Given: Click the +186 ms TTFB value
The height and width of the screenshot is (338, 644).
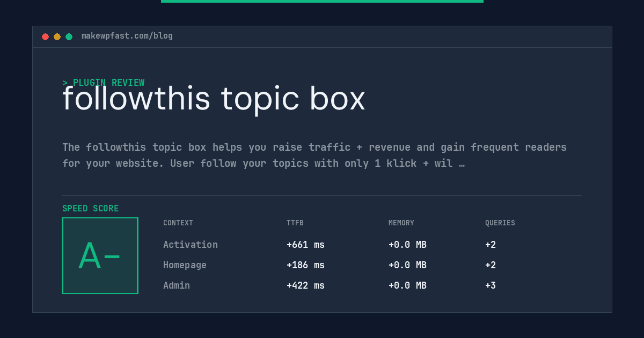Looking at the screenshot, I should point(305,265).
